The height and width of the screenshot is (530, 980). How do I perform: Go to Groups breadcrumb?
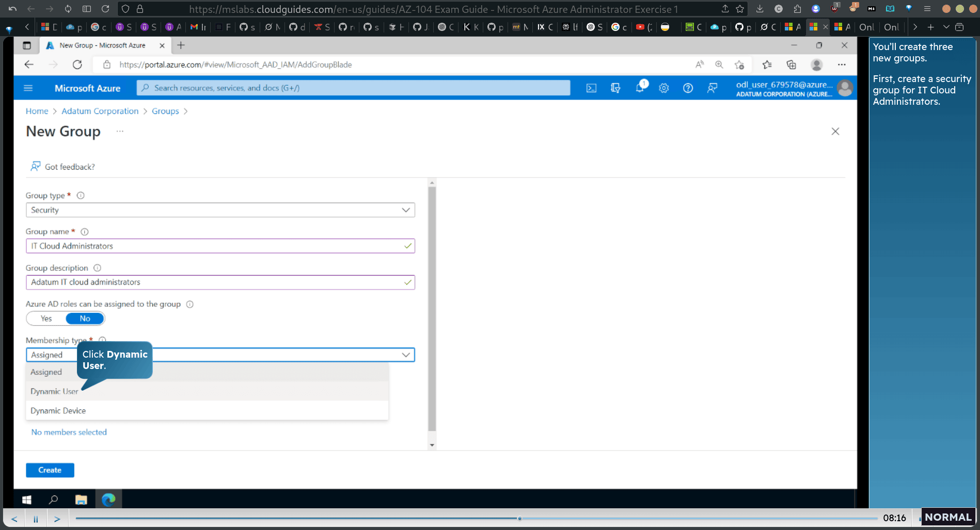coord(165,111)
